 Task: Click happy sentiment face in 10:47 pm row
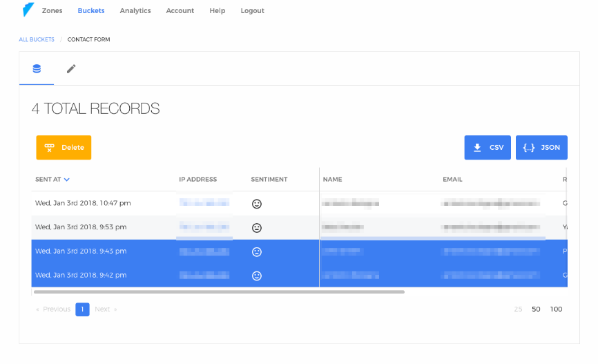click(257, 204)
